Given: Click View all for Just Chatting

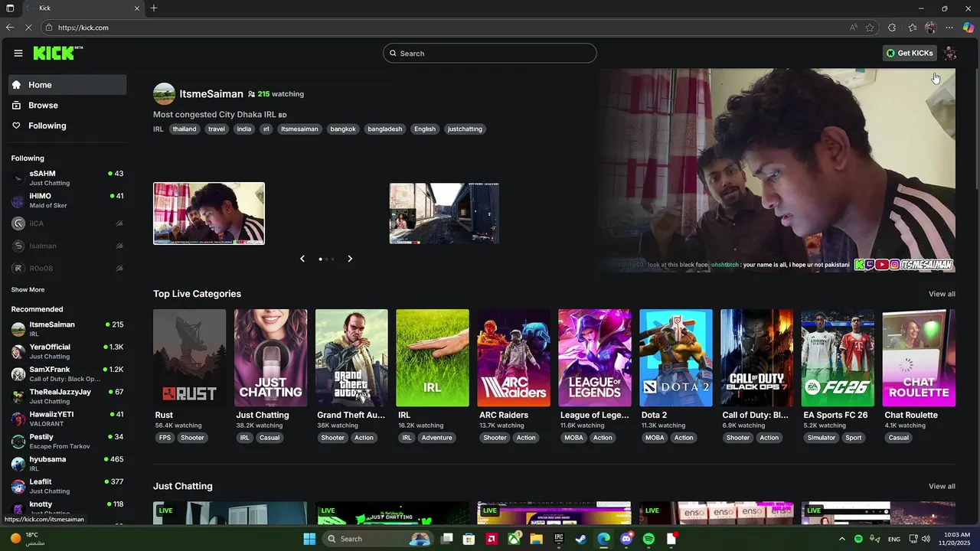Looking at the screenshot, I should [x=942, y=486].
